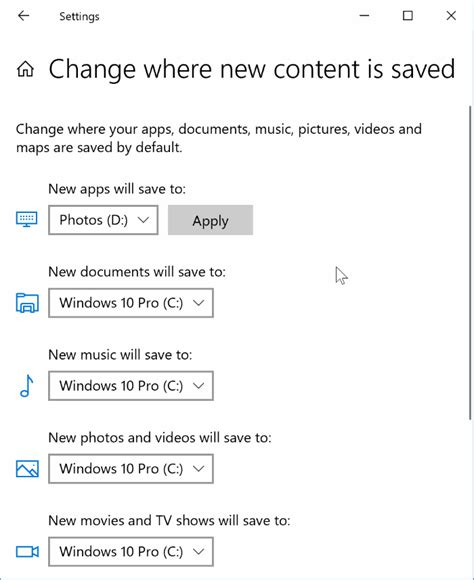Click the music note icon
Screen dimensions: 474x580
click(27, 386)
